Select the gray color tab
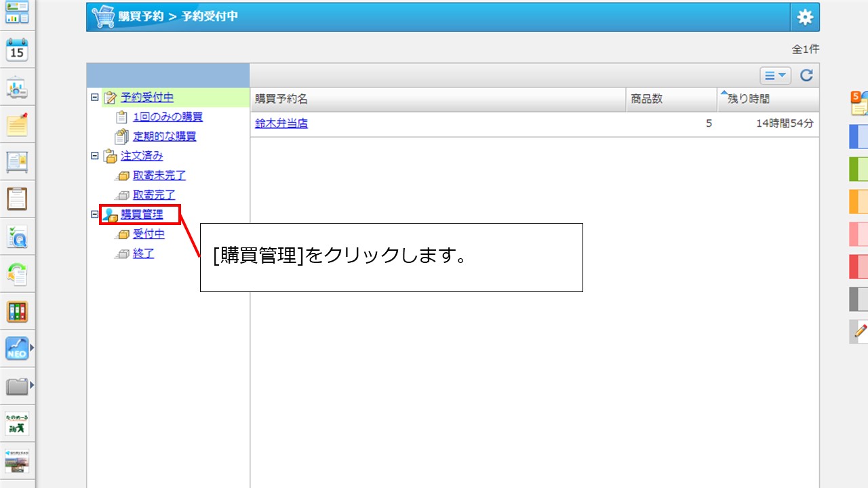 coord(859,299)
